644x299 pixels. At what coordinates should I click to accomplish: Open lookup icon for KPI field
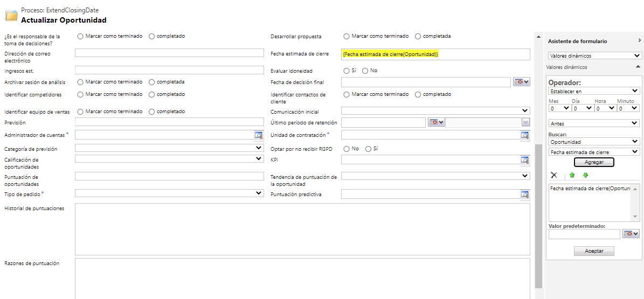[525, 160]
